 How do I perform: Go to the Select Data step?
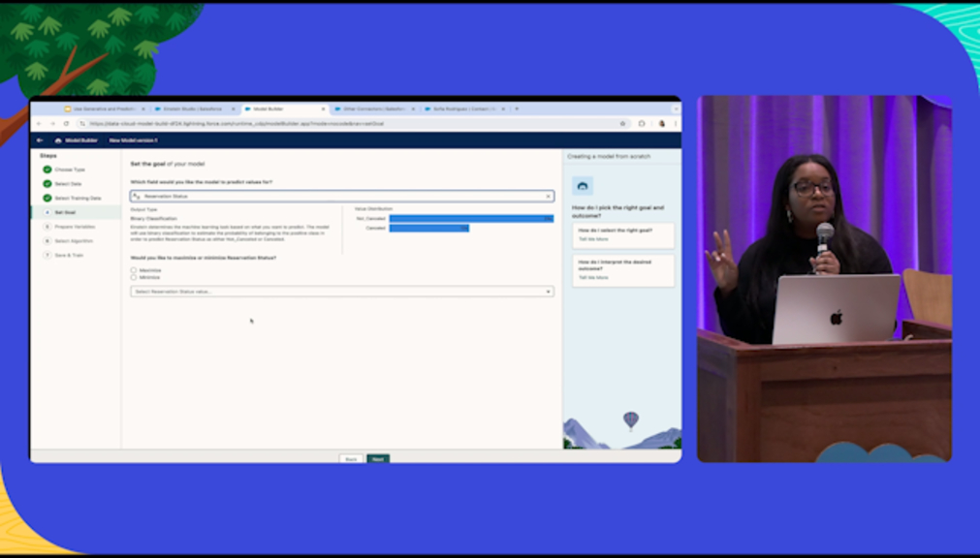(68, 184)
